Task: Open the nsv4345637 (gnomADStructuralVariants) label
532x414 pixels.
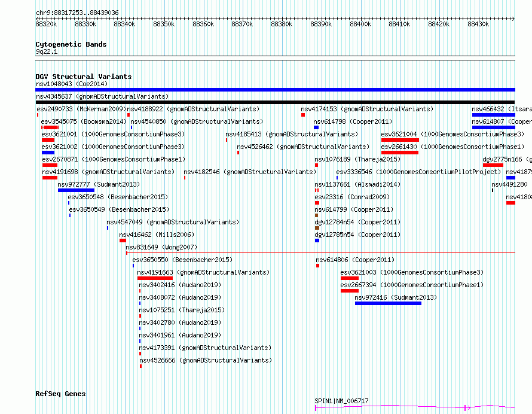Action: [x=102, y=96]
